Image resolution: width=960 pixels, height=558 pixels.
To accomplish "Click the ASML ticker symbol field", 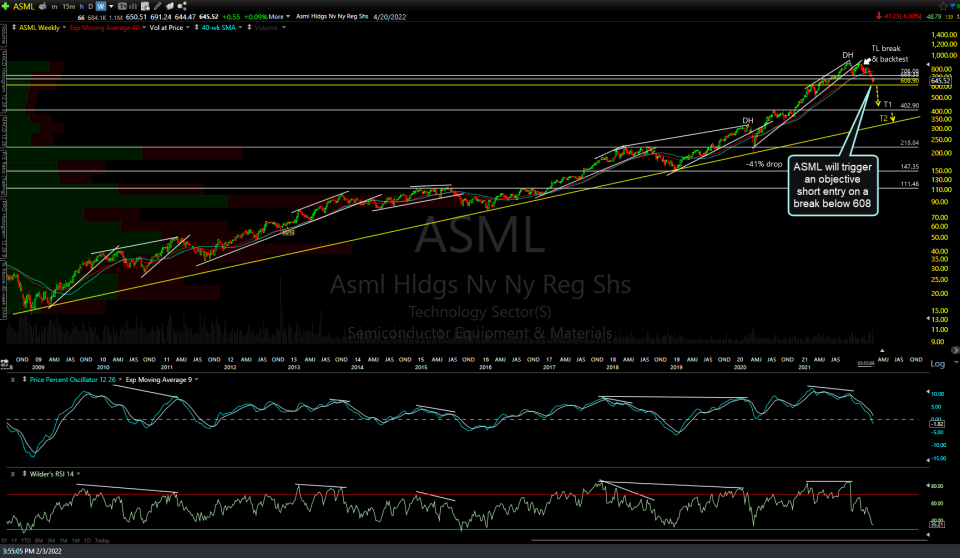I will 24,6.
